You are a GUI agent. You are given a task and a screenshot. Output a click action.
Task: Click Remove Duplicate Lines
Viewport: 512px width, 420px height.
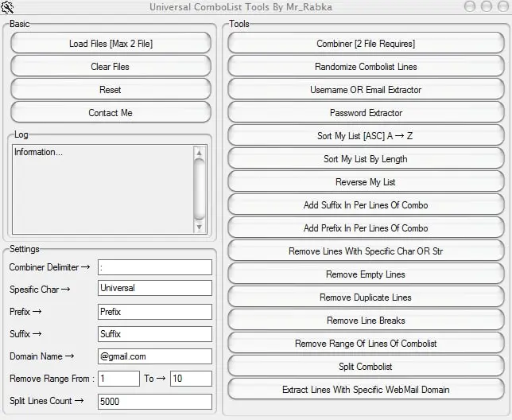(366, 297)
